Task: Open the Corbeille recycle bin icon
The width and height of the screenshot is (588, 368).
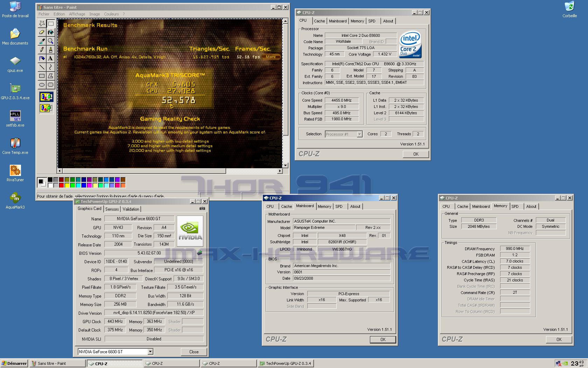Action: [x=569, y=9]
